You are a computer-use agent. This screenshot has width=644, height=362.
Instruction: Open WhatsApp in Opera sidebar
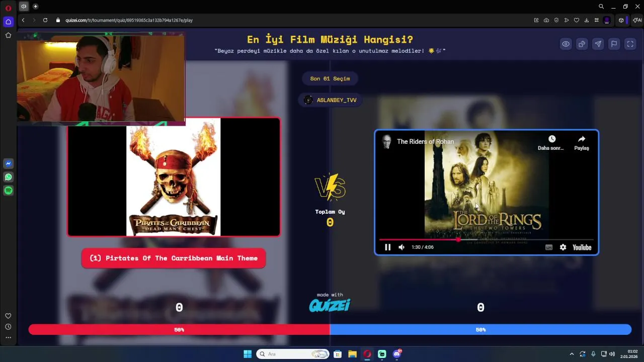pyautogui.click(x=8, y=177)
